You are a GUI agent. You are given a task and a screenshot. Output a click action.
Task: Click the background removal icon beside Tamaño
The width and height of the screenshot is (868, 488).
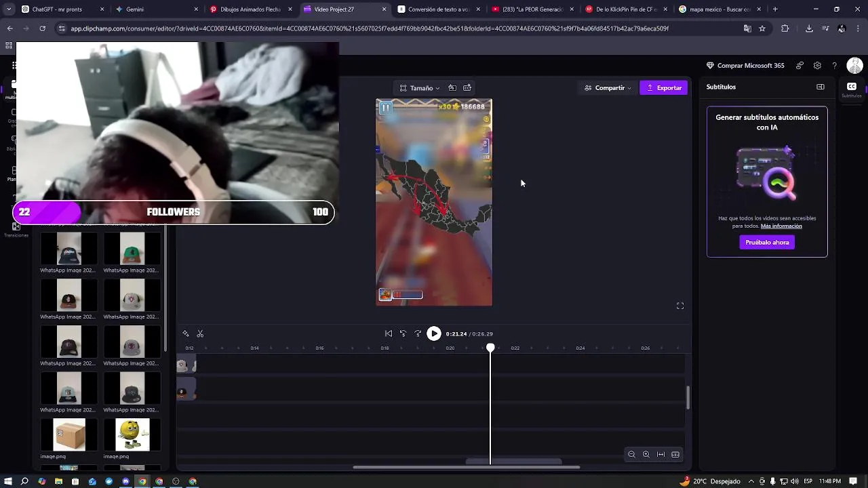pos(452,88)
